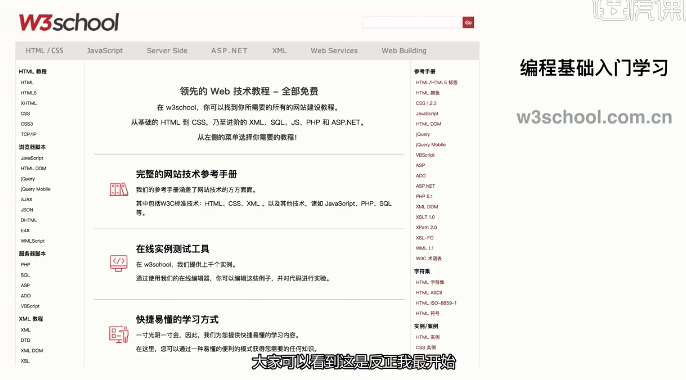Open the Server Side navigation tab
Viewport: 686px width, 380px height.
click(x=167, y=51)
